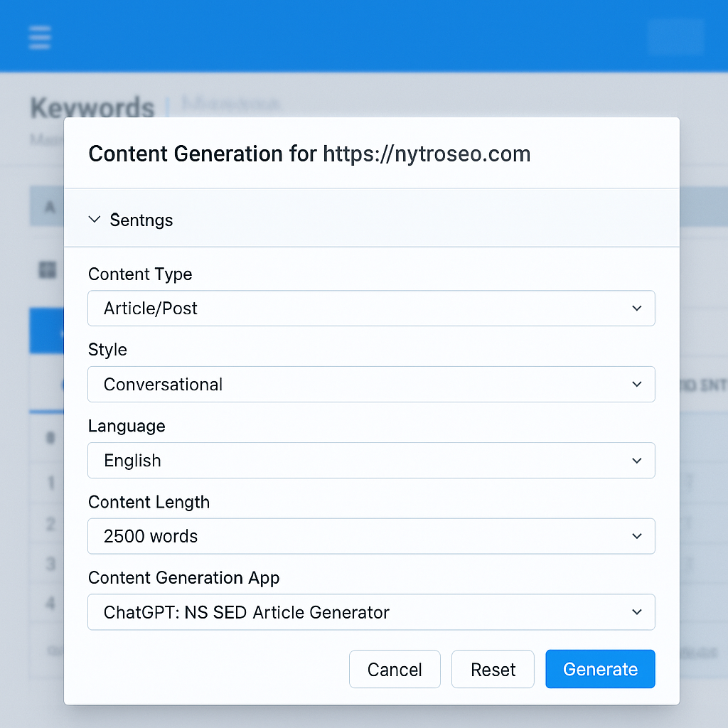Click the grid view icon in the left sidebar
The width and height of the screenshot is (728, 728).
47,270
